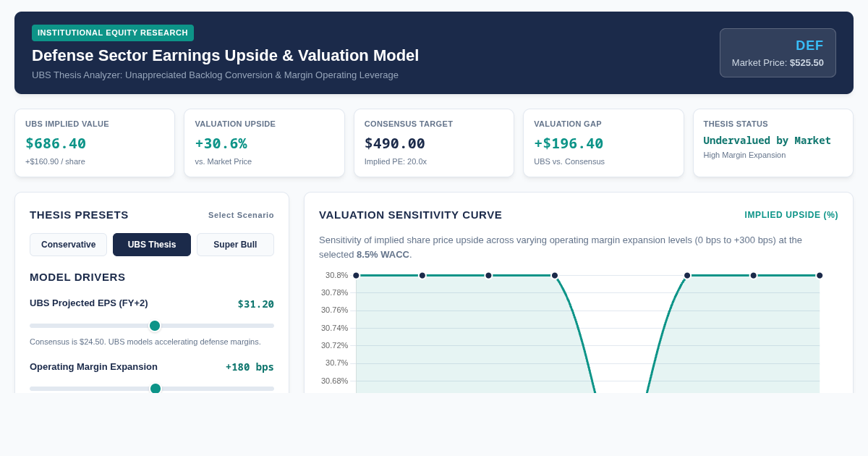Click the +$160.90 / share text
868x456 pixels.
click(55, 161)
